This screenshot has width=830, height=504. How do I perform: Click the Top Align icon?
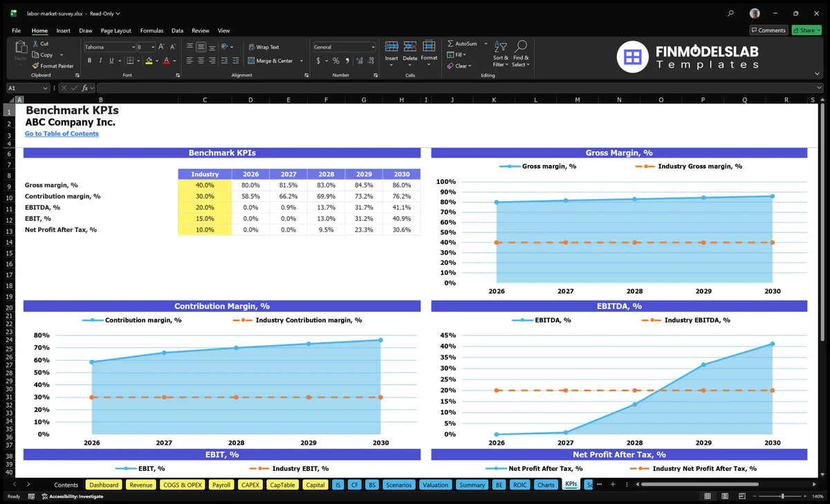pyautogui.click(x=190, y=47)
